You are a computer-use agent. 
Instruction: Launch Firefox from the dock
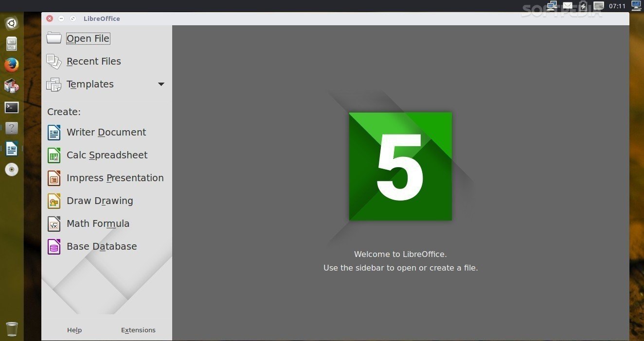click(x=12, y=65)
